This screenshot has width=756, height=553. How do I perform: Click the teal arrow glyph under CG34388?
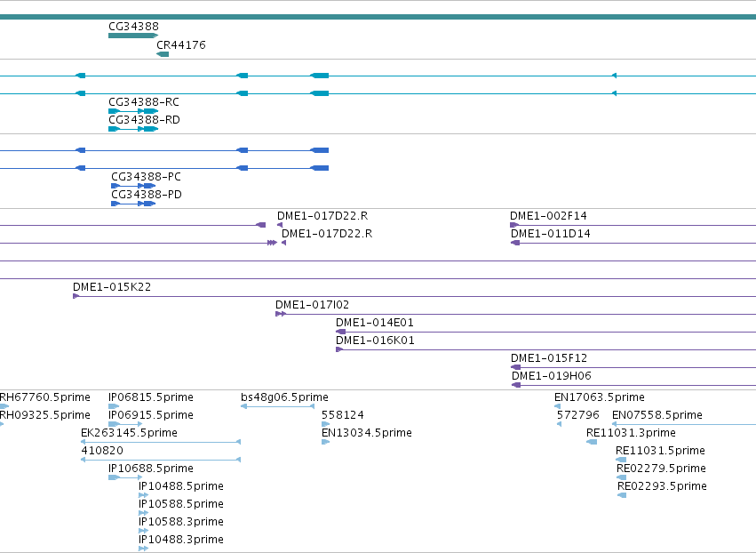point(133,36)
